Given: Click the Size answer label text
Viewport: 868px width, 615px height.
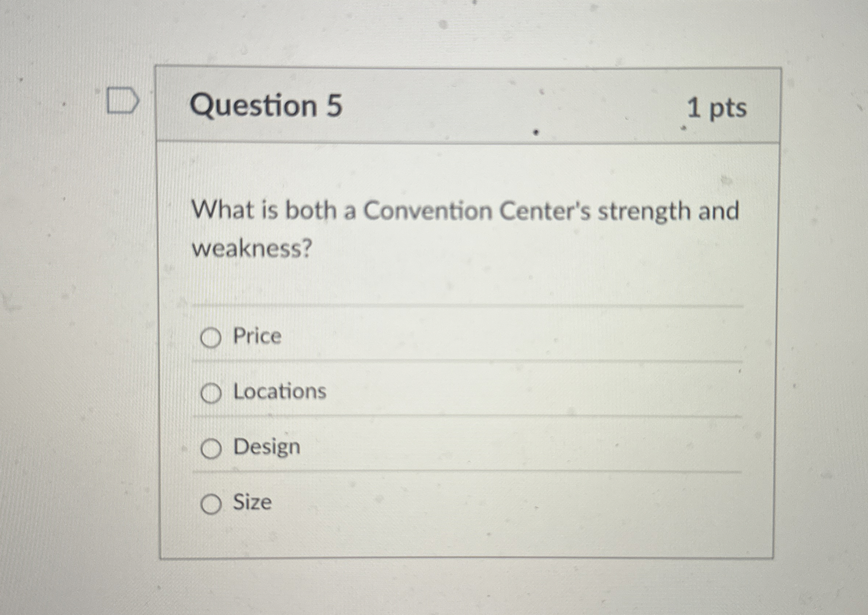Looking at the screenshot, I should pyautogui.click(x=252, y=503).
